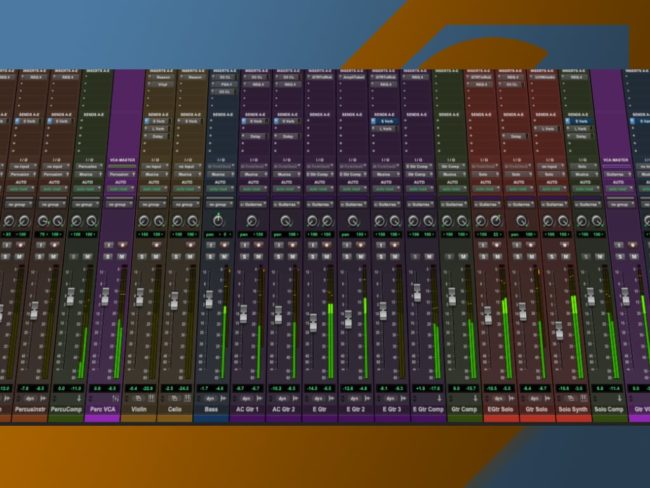Click the aux arrow icon on PercuComp
Screen dimensions: 650x488
click(x=79, y=398)
